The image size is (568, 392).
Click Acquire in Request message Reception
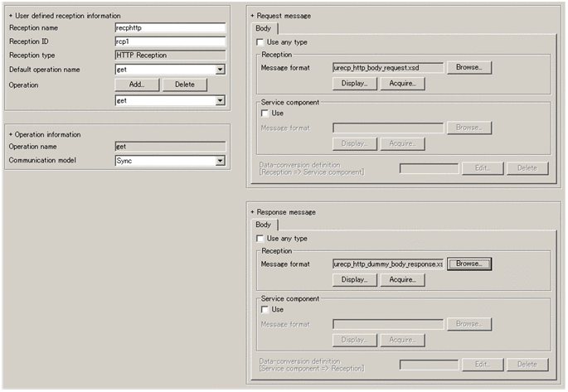click(402, 84)
